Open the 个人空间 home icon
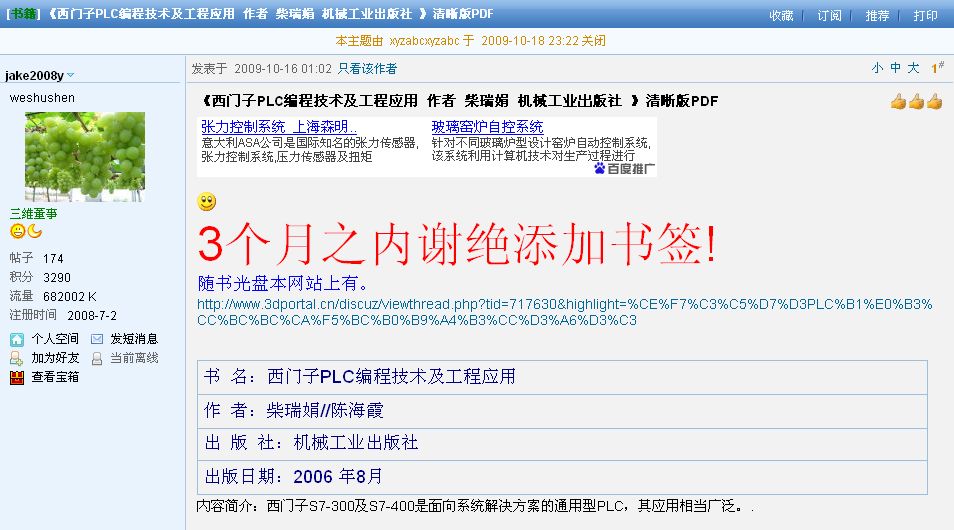The height and width of the screenshot is (530, 954). pos(16,340)
